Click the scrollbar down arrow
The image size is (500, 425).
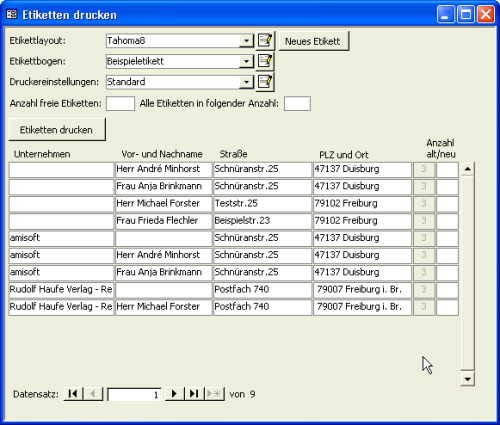point(468,379)
